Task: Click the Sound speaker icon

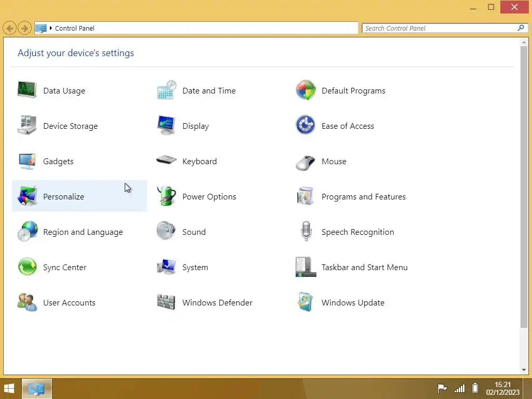Action: coord(166,230)
